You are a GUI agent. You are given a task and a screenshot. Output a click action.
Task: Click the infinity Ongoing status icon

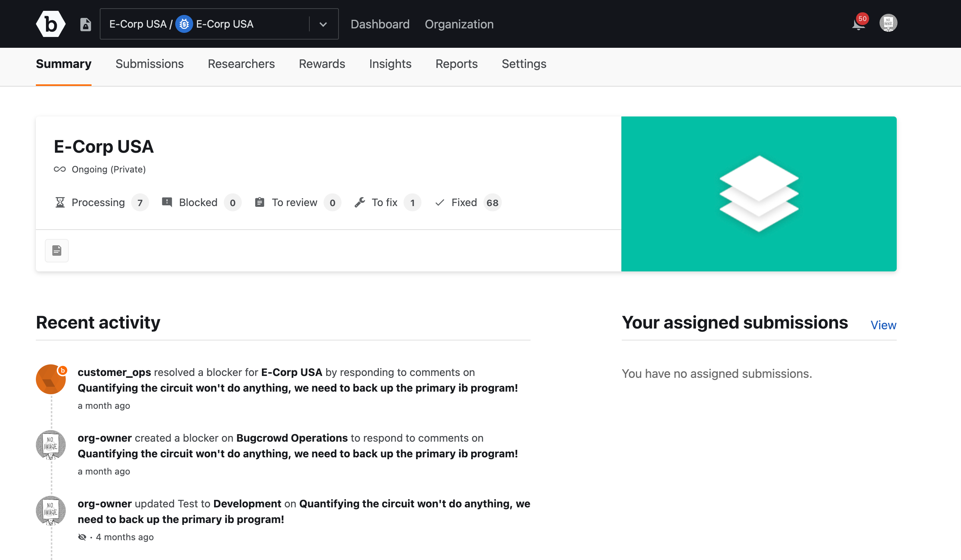pos(60,169)
